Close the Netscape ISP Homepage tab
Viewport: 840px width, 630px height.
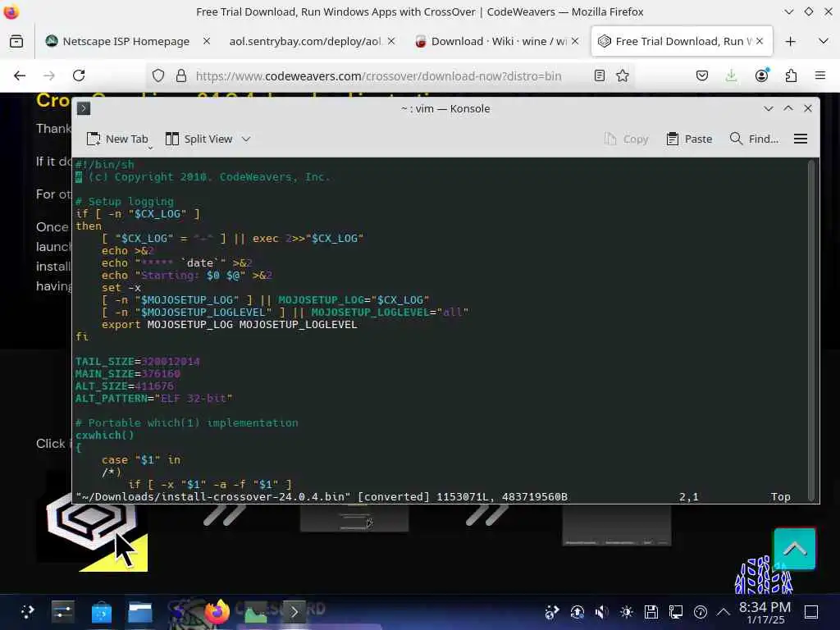[x=207, y=41]
